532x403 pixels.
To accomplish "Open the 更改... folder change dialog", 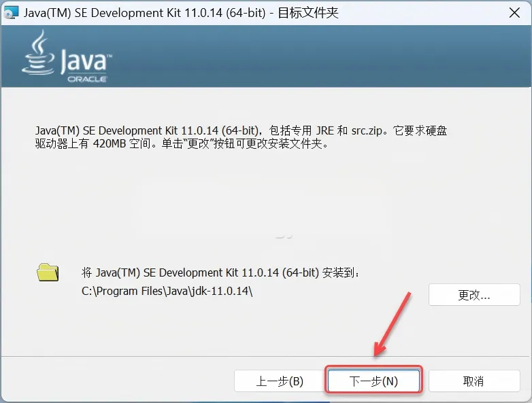I will click(474, 295).
